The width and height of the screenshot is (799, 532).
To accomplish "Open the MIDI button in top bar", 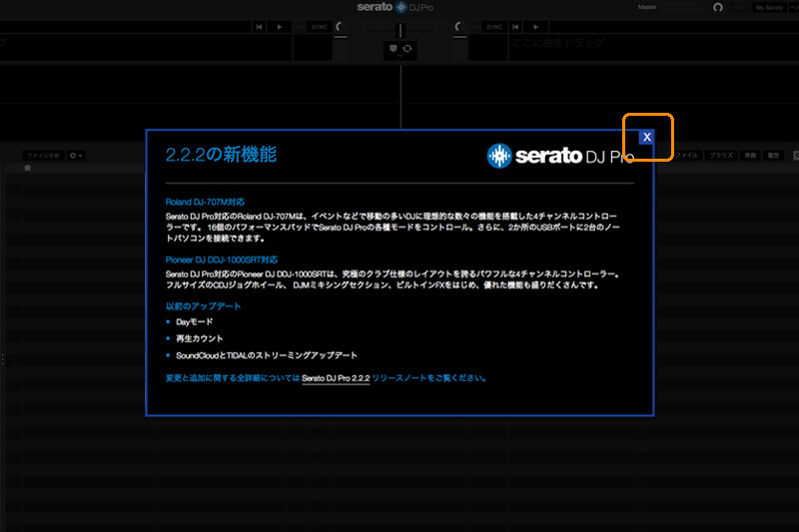I will (740, 8).
